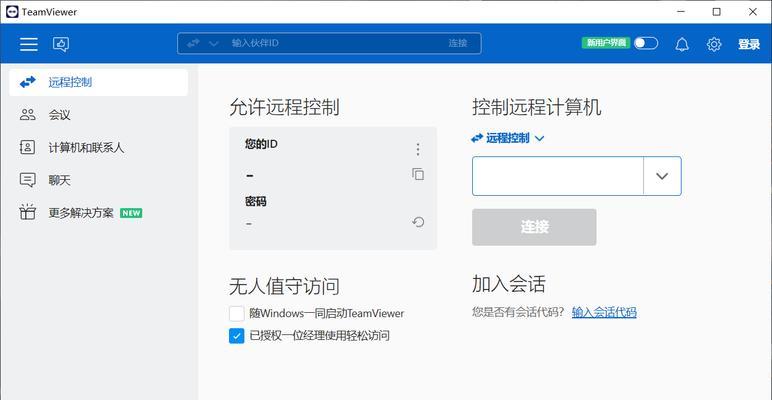772x400 pixels.
Task: Toggle the 新用户界面 switch
Action: 646,43
